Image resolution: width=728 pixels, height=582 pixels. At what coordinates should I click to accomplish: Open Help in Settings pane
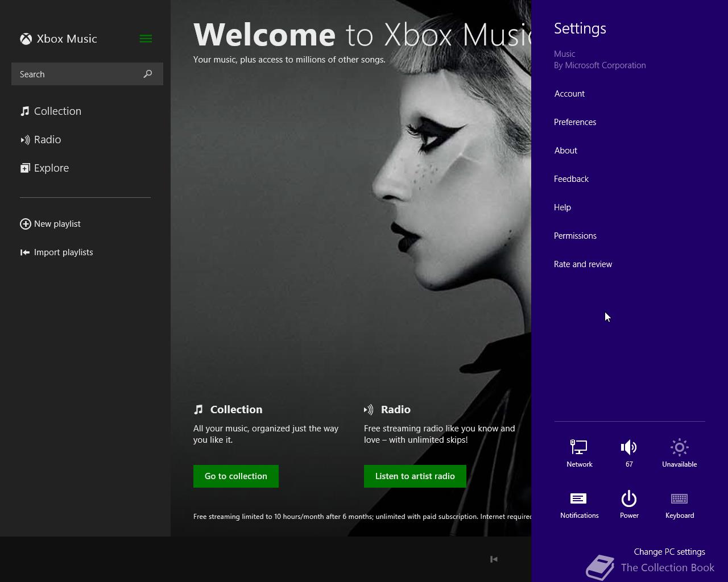562,207
